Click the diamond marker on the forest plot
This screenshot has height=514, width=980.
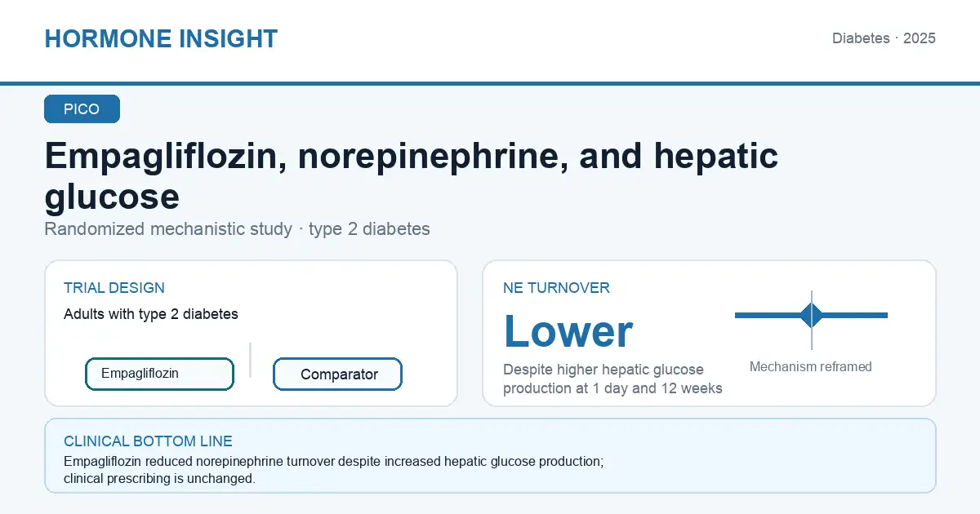(x=812, y=315)
